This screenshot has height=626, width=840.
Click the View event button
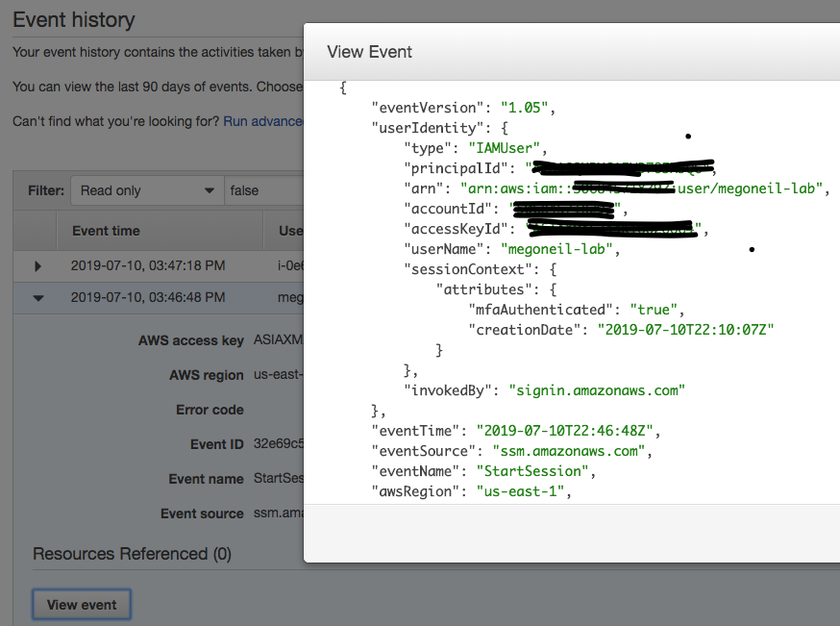[x=82, y=605]
